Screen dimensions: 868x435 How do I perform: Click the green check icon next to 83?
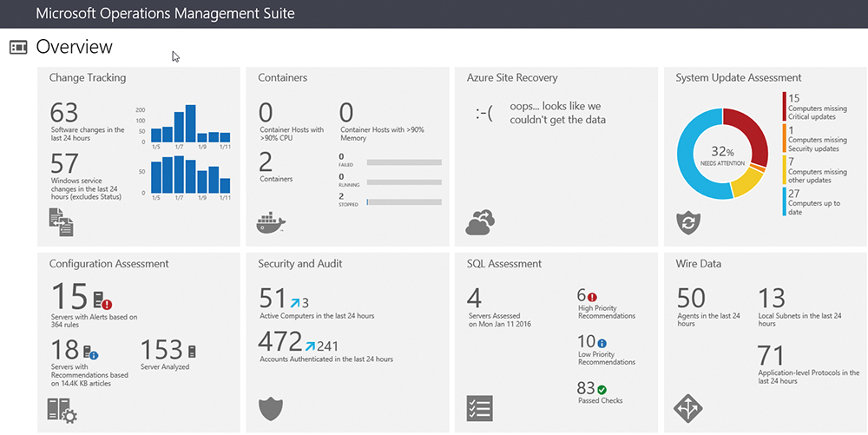pos(602,389)
